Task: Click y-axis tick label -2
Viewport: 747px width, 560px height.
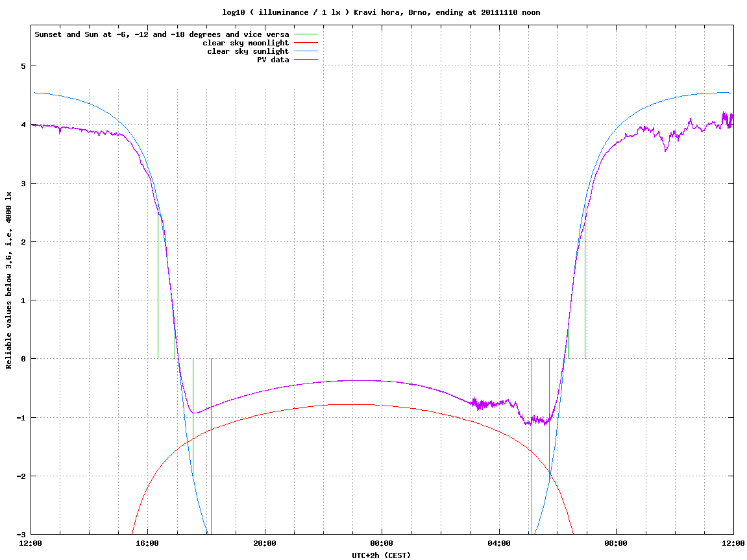Action: click(21, 476)
